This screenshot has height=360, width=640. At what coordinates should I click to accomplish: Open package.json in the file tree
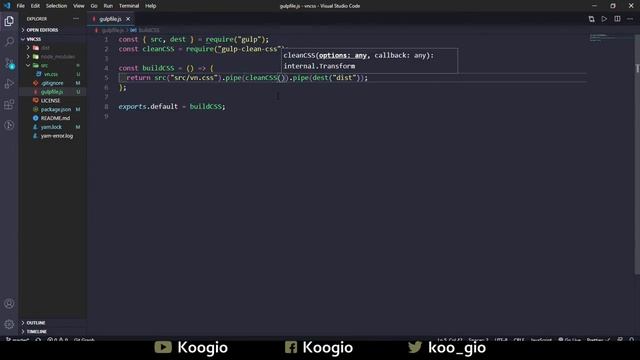pyautogui.click(x=56, y=109)
